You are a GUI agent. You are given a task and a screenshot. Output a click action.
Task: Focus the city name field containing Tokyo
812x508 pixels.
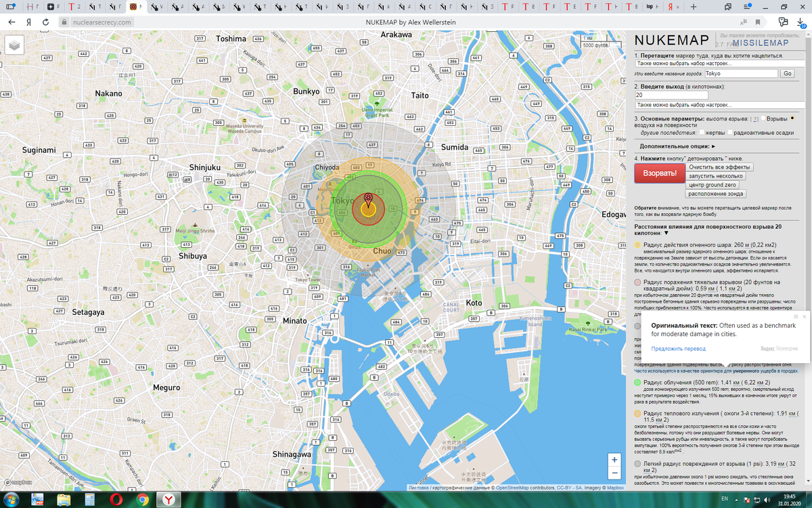(x=741, y=73)
